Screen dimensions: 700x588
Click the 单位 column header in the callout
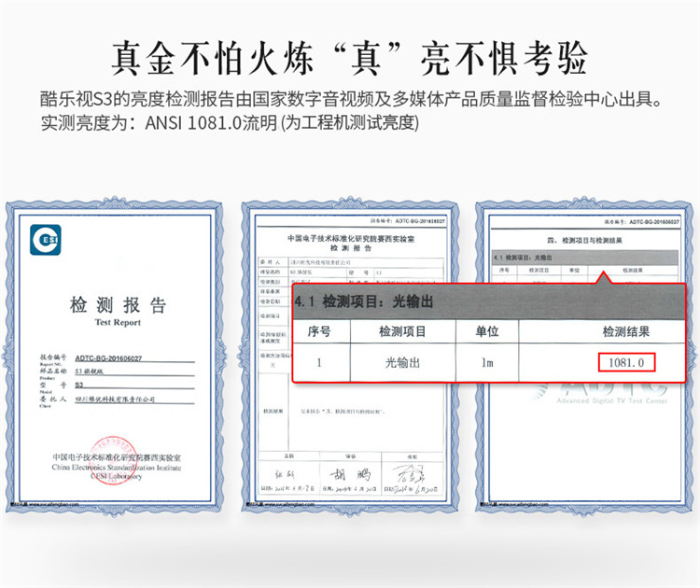point(487,331)
